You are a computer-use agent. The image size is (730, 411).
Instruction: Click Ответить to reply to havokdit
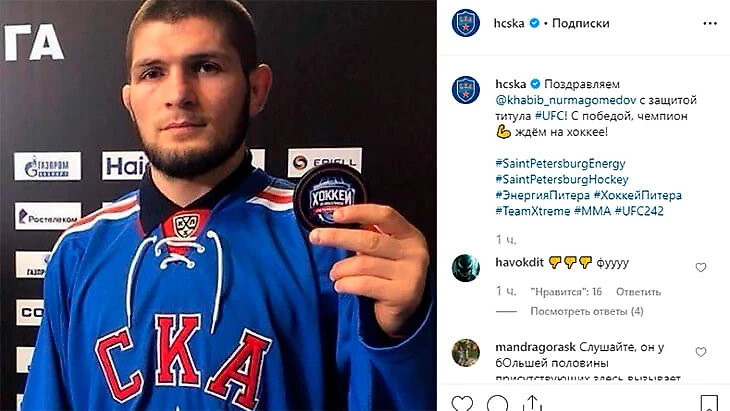coord(638,291)
